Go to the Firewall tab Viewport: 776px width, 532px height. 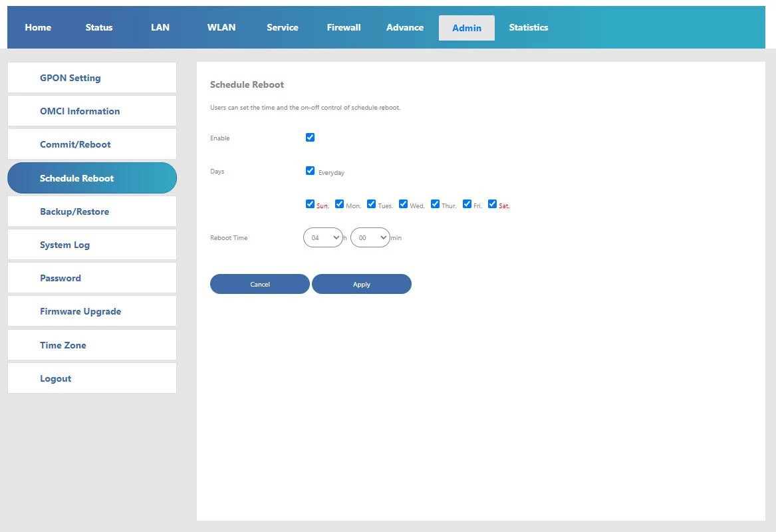(344, 27)
